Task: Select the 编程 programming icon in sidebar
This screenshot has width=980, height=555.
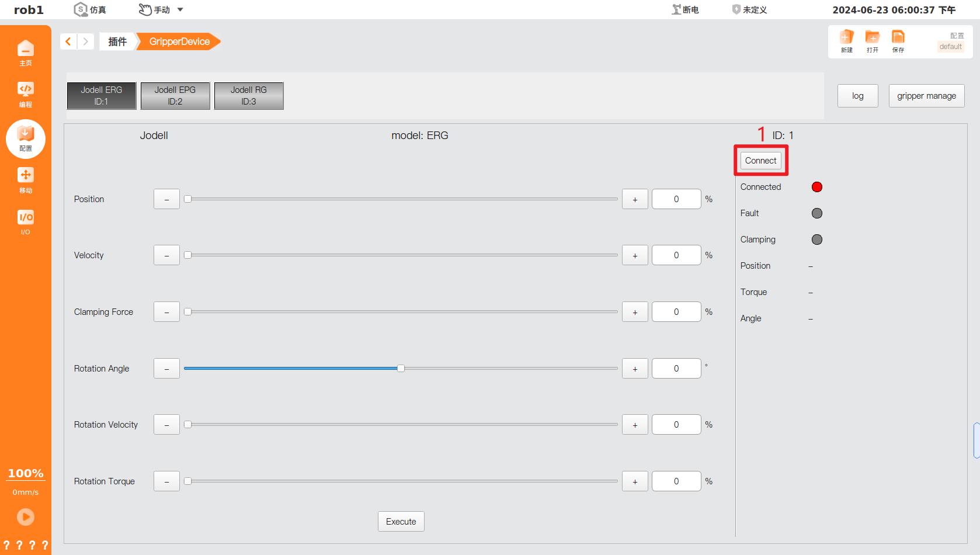Action: click(26, 93)
